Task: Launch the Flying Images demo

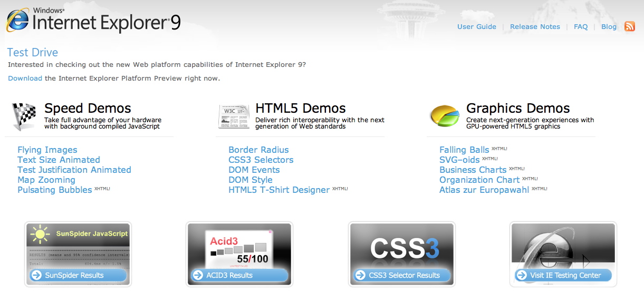Action: (47, 150)
